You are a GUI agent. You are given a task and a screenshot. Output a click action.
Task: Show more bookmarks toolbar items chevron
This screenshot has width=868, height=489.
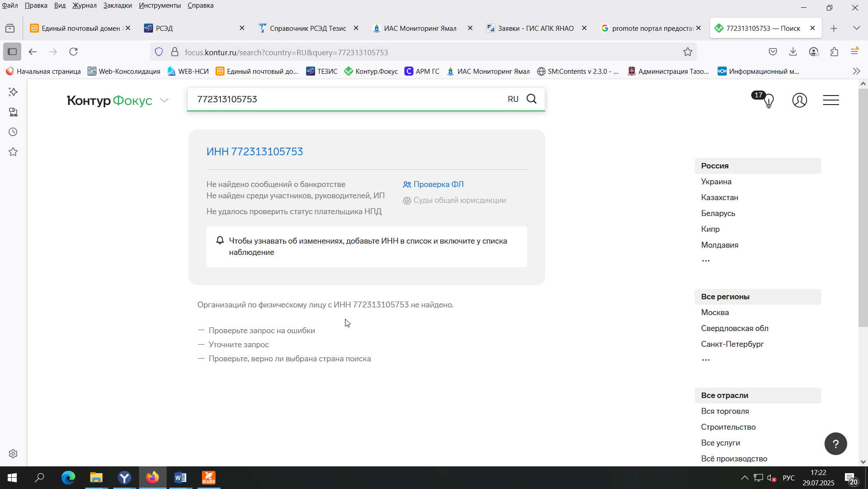pyautogui.click(x=856, y=71)
